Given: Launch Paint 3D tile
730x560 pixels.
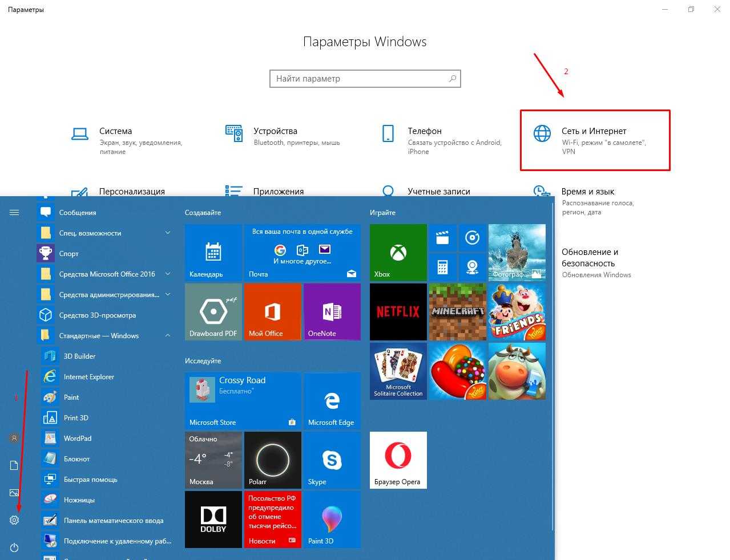Looking at the screenshot, I should pyautogui.click(x=332, y=519).
